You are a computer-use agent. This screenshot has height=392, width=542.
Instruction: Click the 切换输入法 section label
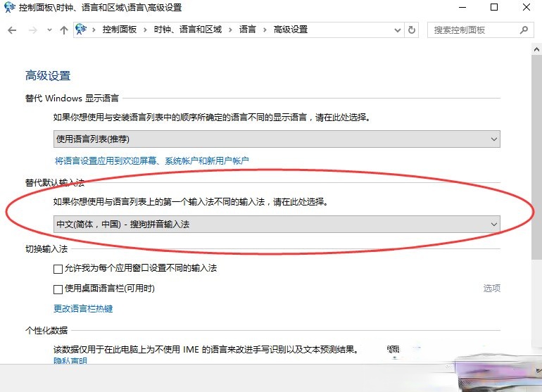click(x=46, y=249)
